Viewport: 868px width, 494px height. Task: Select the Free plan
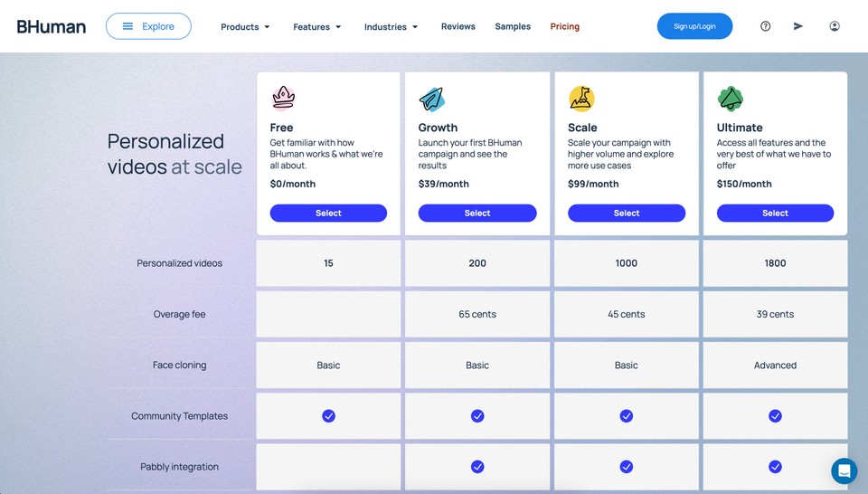tap(328, 214)
